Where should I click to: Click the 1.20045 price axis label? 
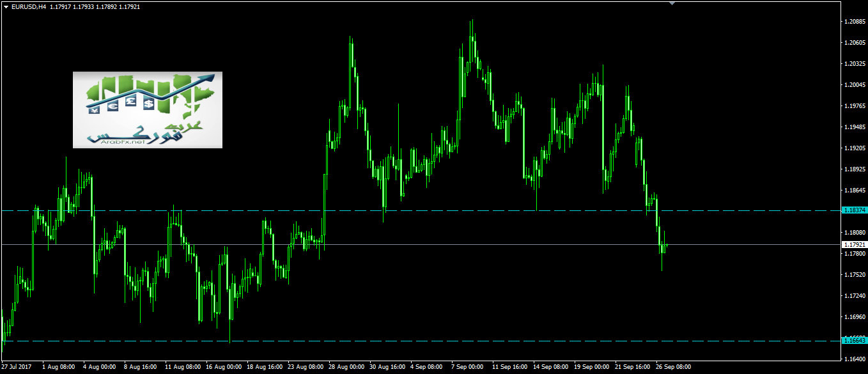click(x=855, y=85)
